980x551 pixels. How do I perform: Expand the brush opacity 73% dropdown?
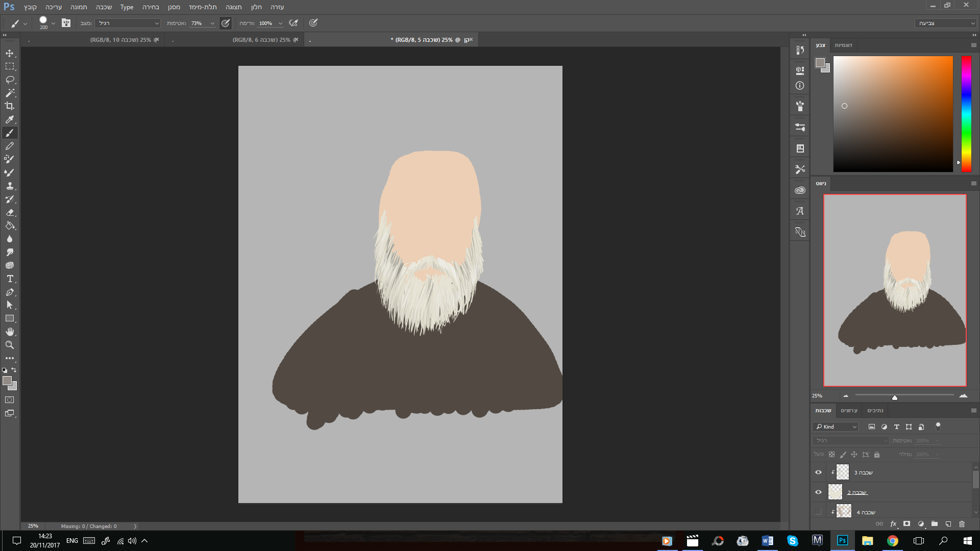tap(212, 23)
